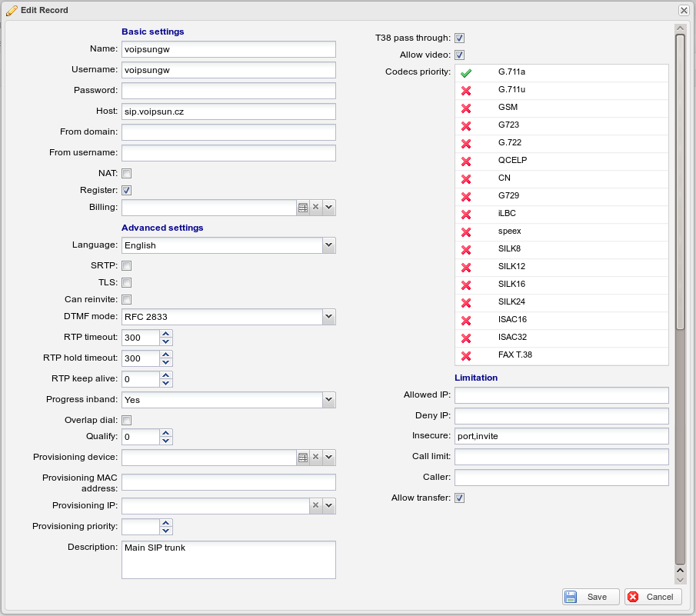Increase RTP keep alive value
Viewport: 696px width, 616px height.
[x=166, y=375]
